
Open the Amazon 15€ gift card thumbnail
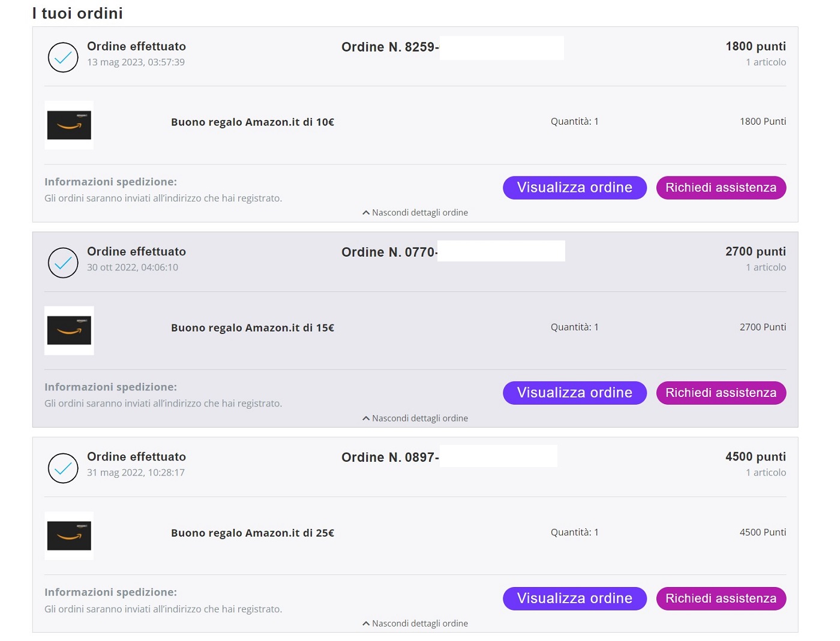point(69,330)
